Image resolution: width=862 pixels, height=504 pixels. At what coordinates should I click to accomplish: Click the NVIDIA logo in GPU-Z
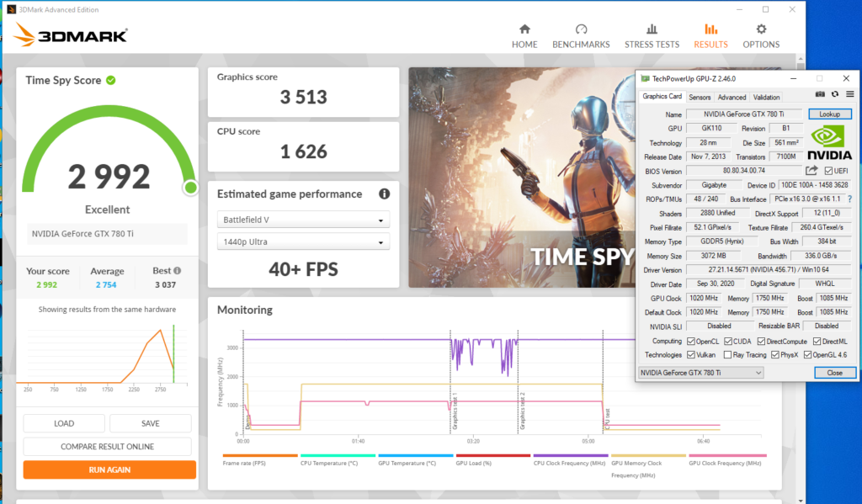click(829, 143)
